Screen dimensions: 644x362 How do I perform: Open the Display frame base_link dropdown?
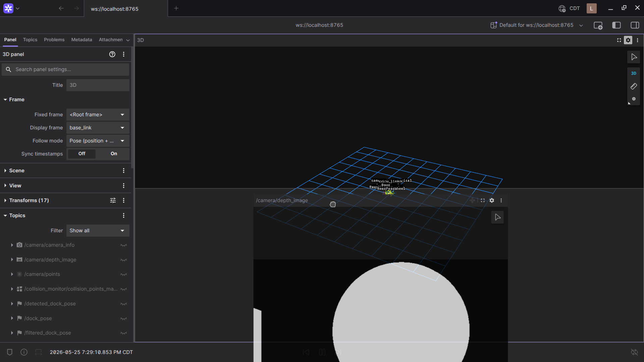tap(98, 128)
